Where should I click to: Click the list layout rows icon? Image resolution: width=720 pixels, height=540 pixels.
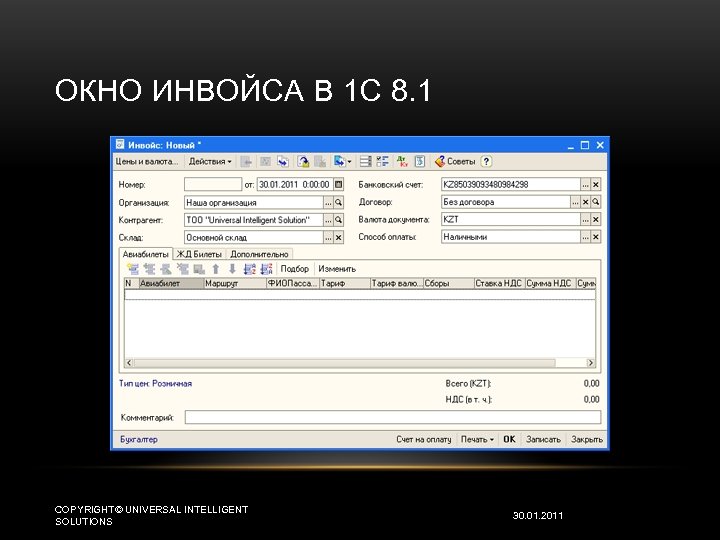366,162
